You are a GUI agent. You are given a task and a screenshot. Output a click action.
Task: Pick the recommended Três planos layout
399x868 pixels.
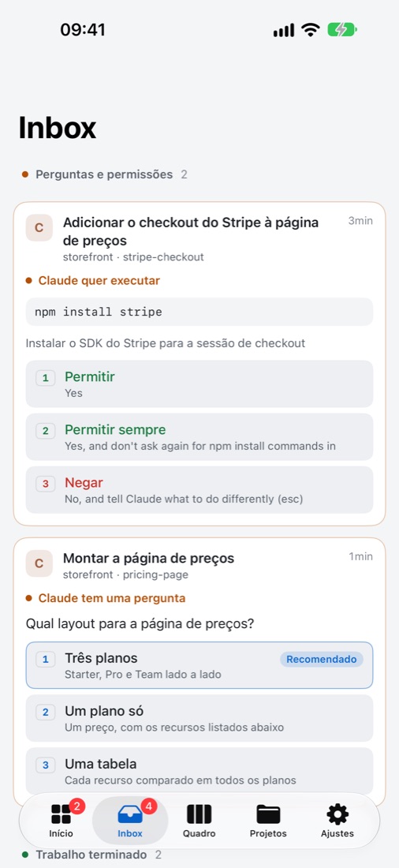199,665
